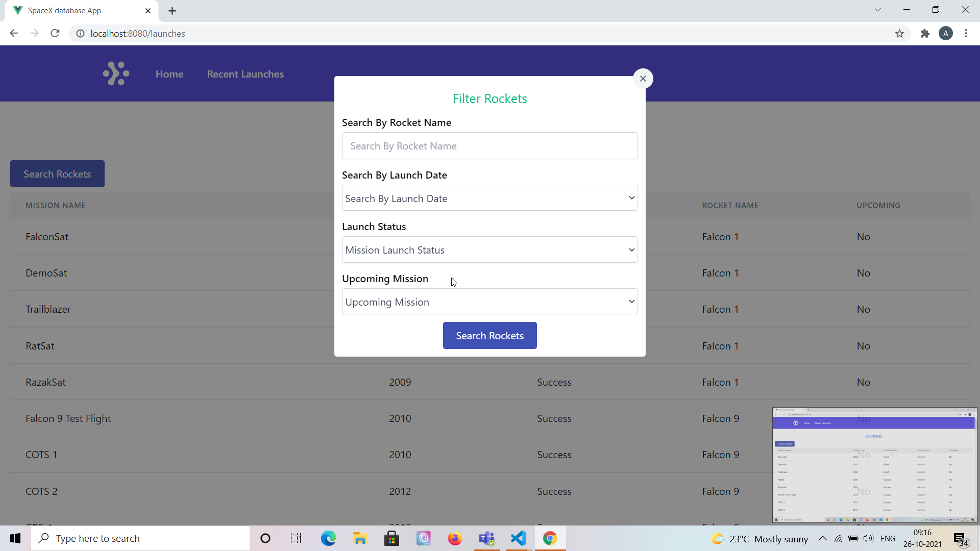This screenshot has width=980, height=551.
Task: Focus the Search By Rocket Name field
Action: pyautogui.click(x=489, y=146)
